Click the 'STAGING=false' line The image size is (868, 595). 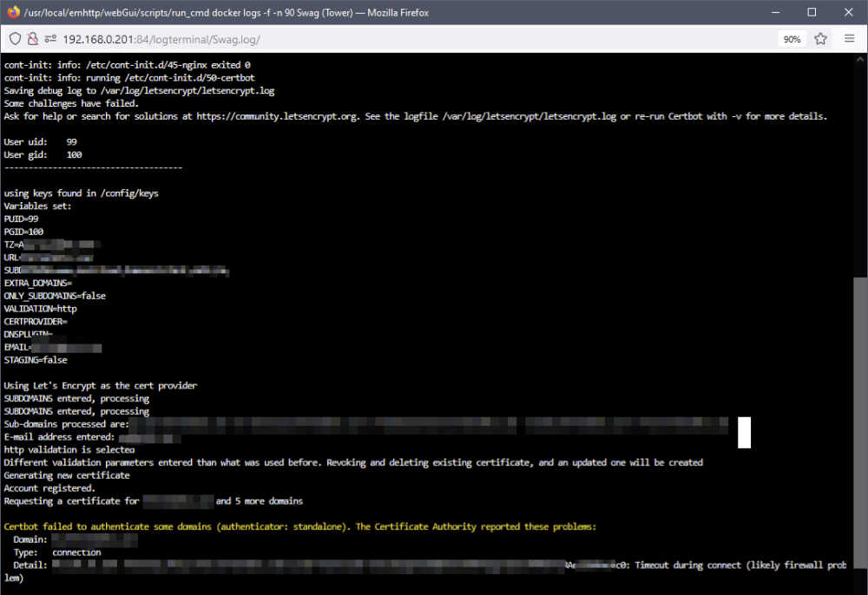36,360
